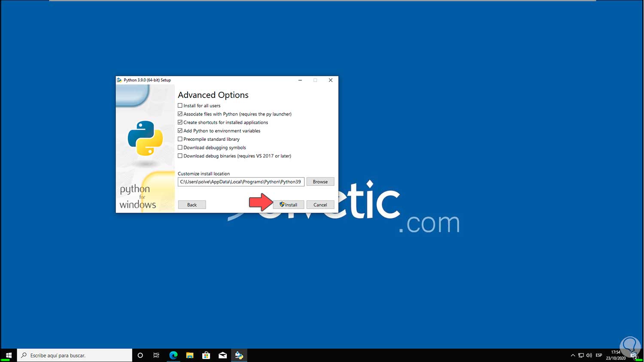The image size is (644, 362).
Task: Open network status tray icon
Action: (581, 355)
